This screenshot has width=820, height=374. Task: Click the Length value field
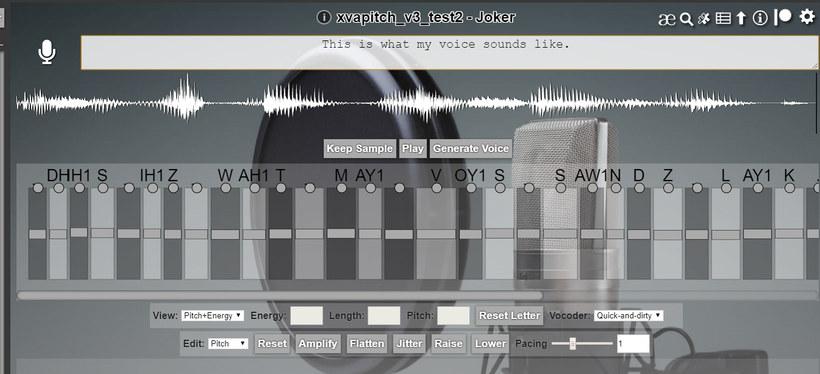384,315
